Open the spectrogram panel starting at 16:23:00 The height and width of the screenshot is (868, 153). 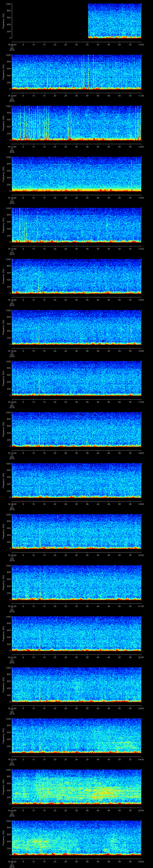pyautogui.click(x=77, y=736)
